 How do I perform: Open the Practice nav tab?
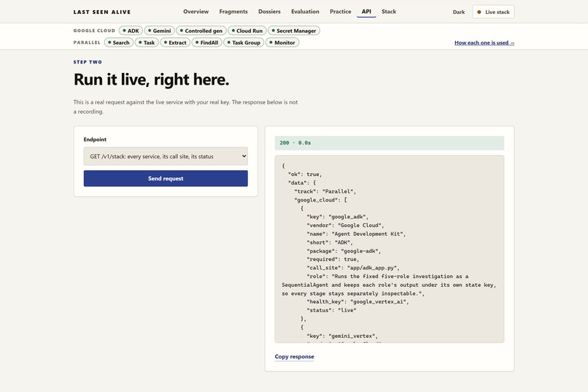point(341,12)
